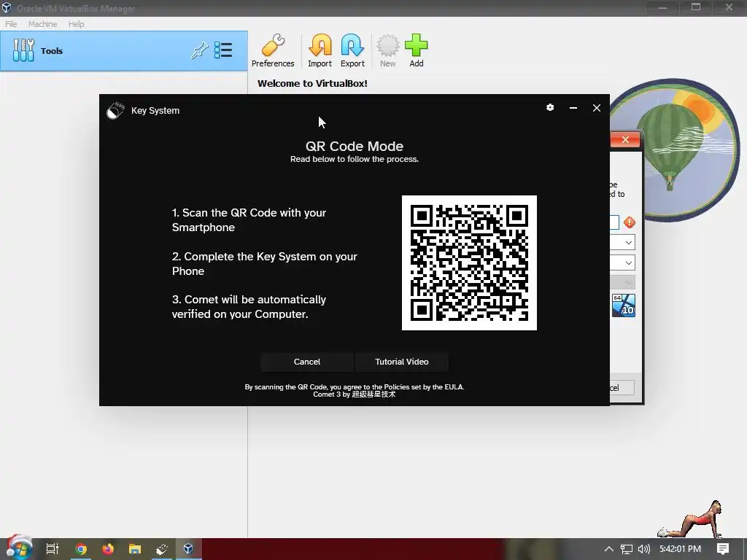Click the pin icon beside Tools
747x560 pixels.
tap(200, 50)
